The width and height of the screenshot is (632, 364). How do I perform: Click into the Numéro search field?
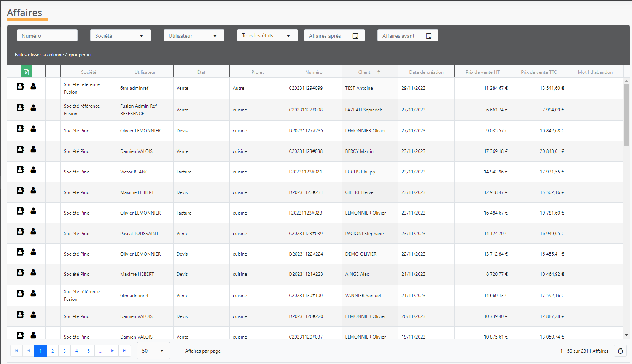[47, 36]
